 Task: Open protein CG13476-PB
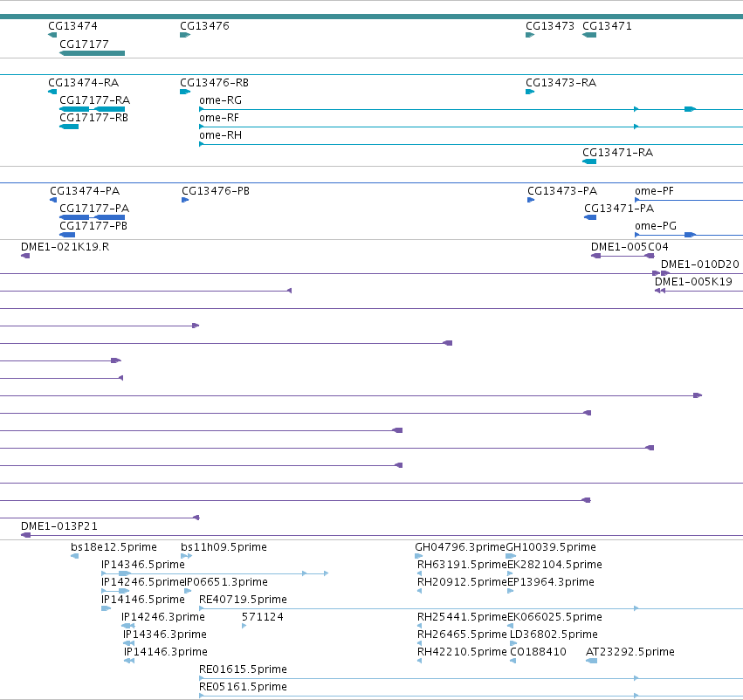coord(216,191)
